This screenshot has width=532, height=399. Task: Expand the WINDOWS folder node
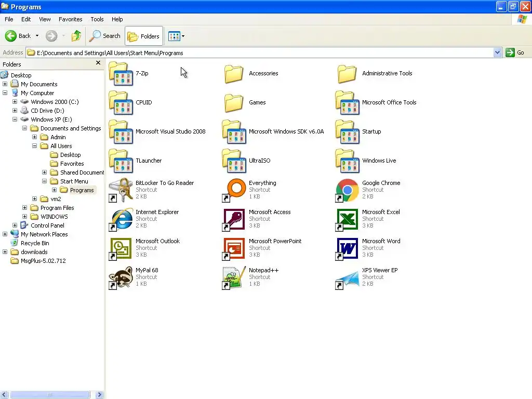point(24,217)
